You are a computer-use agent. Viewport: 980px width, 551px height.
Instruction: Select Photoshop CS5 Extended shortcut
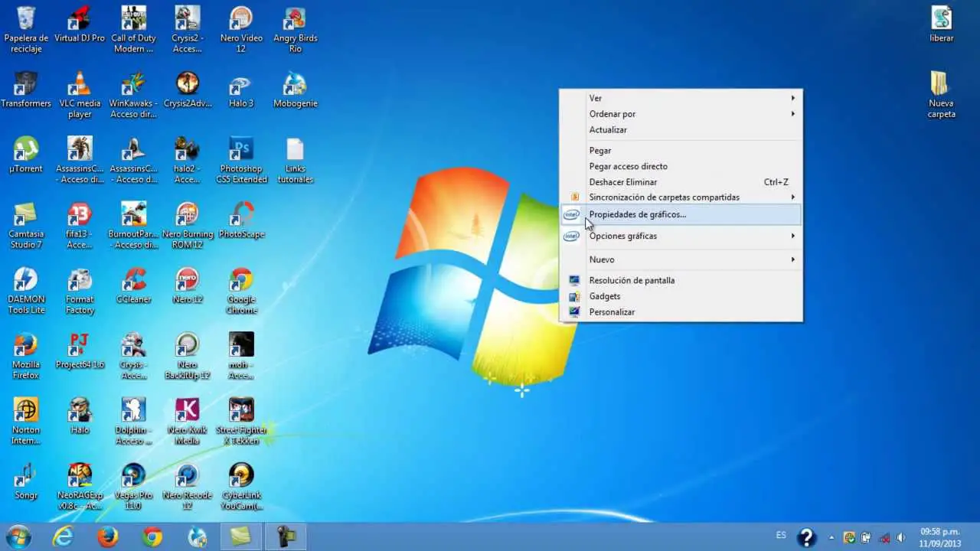coord(241,161)
